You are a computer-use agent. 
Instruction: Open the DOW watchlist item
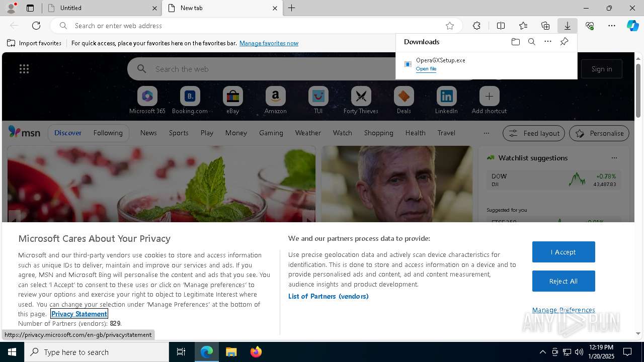[553, 180]
